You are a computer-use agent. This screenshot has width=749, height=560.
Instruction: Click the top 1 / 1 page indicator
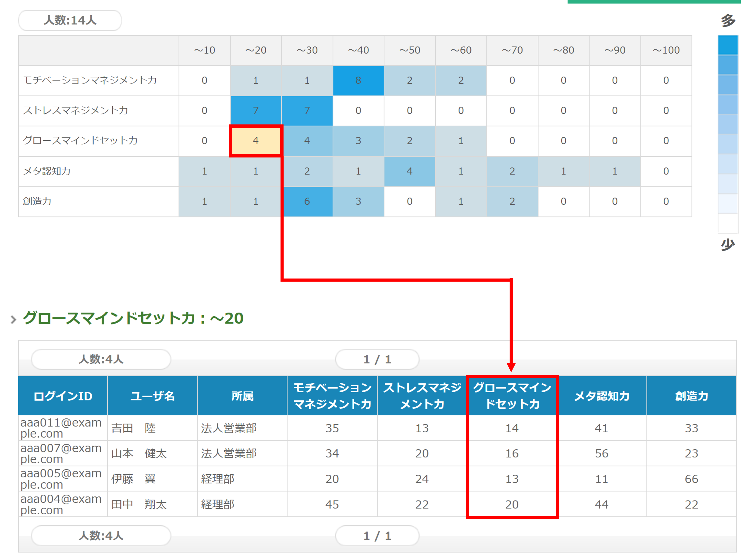coord(377,360)
